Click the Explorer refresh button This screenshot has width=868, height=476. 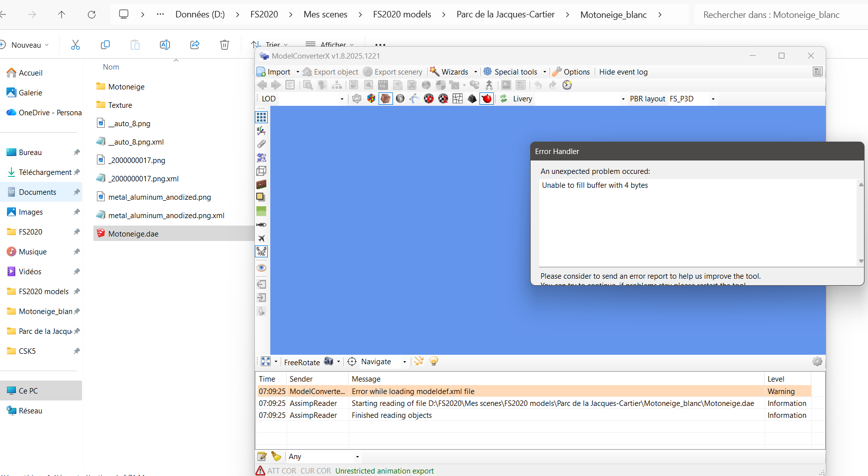91,14
